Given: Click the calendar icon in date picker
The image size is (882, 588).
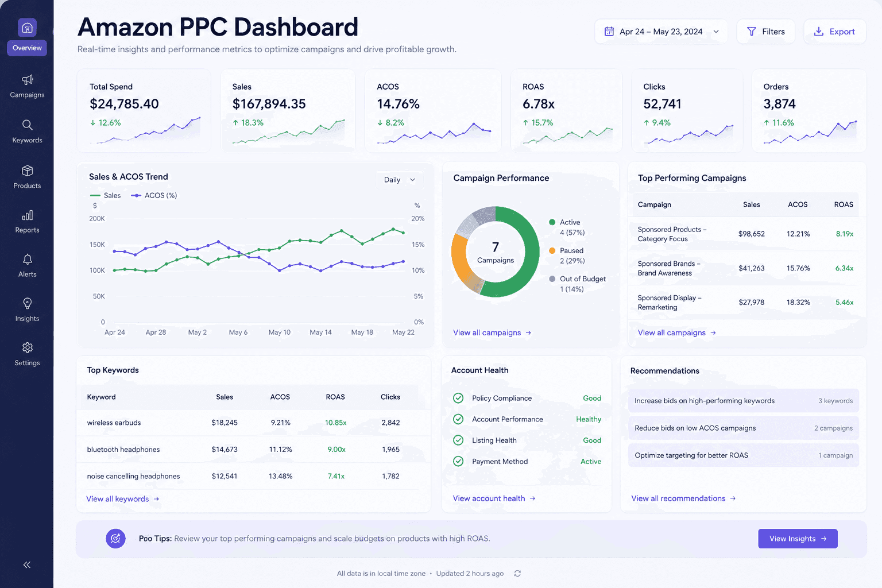Looking at the screenshot, I should pyautogui.click(x=609, y=32).
